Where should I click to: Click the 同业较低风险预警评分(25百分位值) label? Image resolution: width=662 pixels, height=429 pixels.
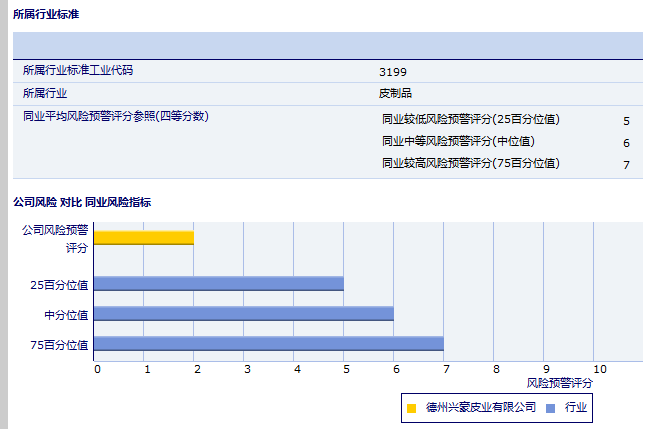click(x=470, y=119)
